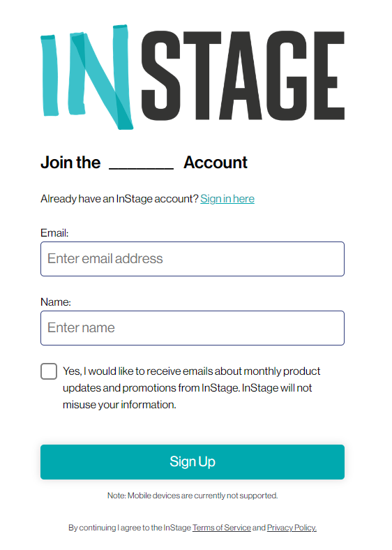392x550 pixels.
Task: Click the 'misuse your information' text line
Action: (119, 405)
